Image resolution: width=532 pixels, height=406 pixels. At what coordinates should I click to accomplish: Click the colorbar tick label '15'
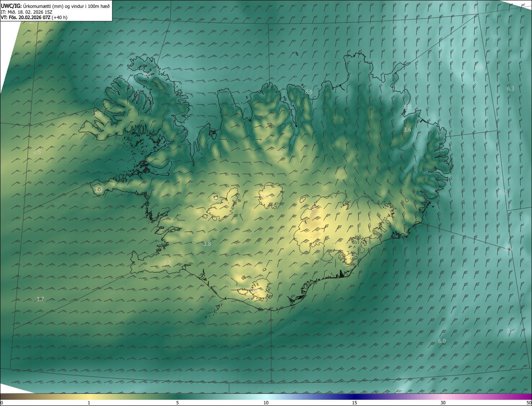click(x=355, y=403)
